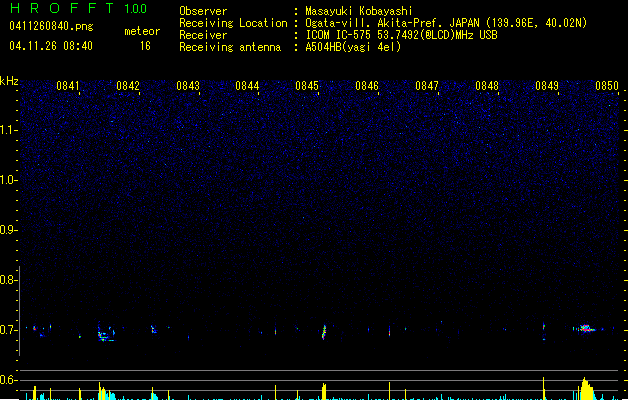Click the 0846 time marker
The image size is (629, 400).
coord(367,86)
